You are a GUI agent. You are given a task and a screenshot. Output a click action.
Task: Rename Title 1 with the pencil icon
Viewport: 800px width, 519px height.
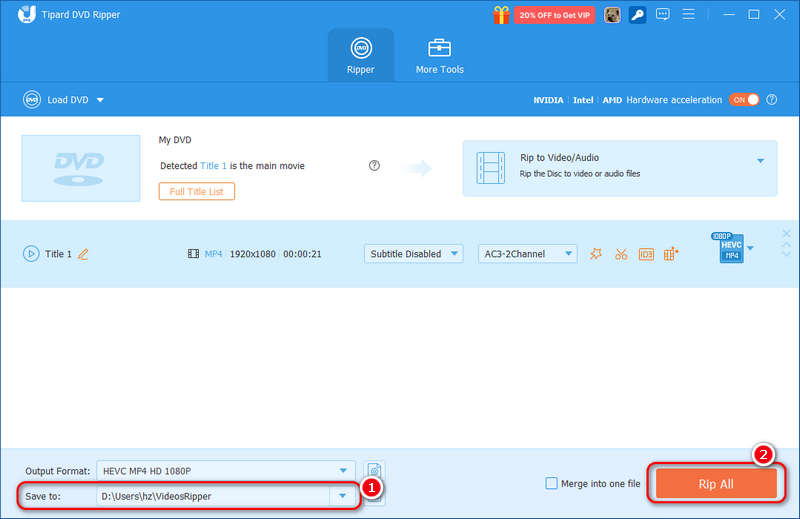[x=83, y=254]
